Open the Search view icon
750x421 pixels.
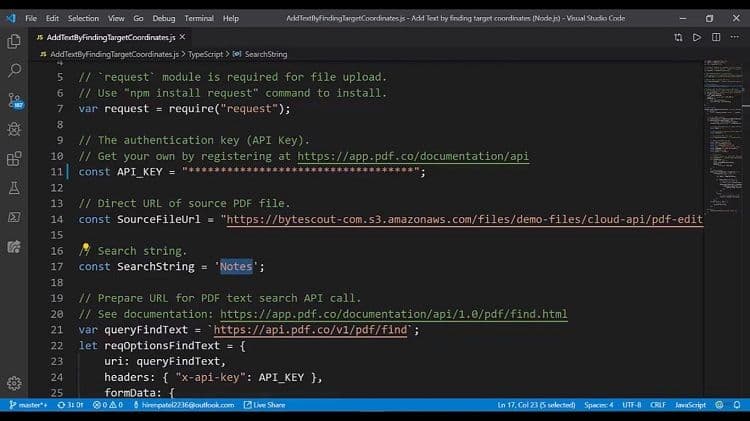point(14,70)
